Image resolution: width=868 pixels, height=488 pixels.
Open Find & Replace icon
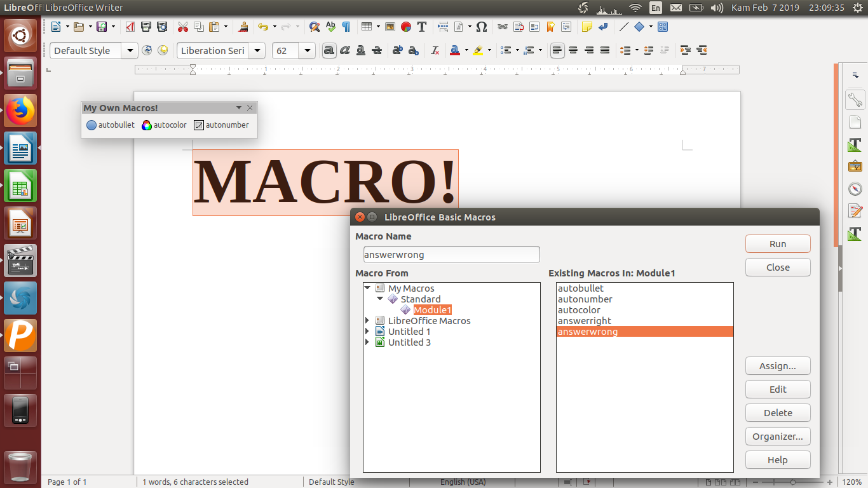(x=315, y=27)
